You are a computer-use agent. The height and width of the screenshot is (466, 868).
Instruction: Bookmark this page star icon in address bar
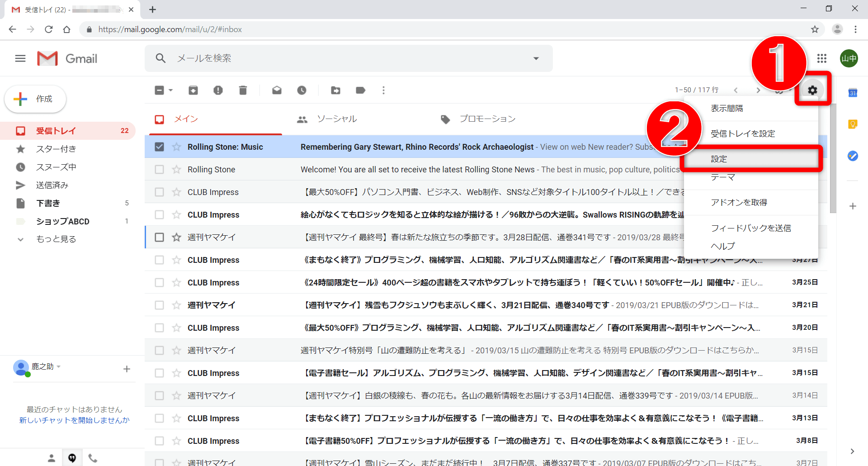pyautogui.click(x=815, y=29)
